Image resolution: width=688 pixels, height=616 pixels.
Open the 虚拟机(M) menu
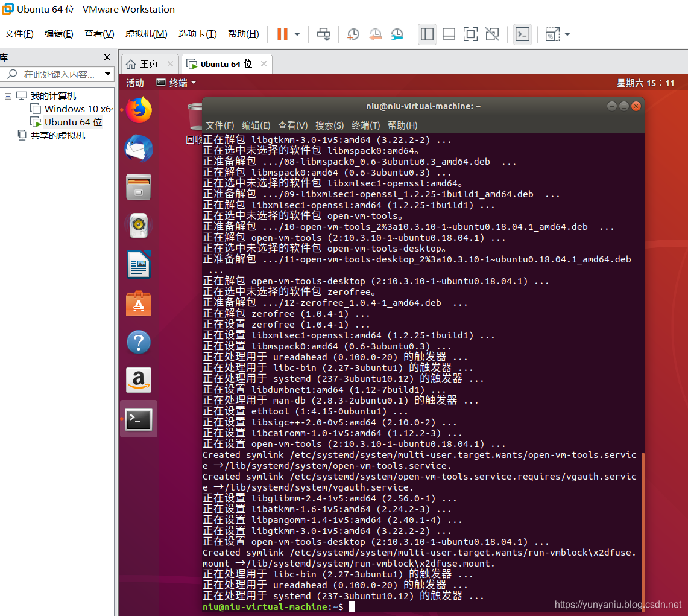coord(146,34)
